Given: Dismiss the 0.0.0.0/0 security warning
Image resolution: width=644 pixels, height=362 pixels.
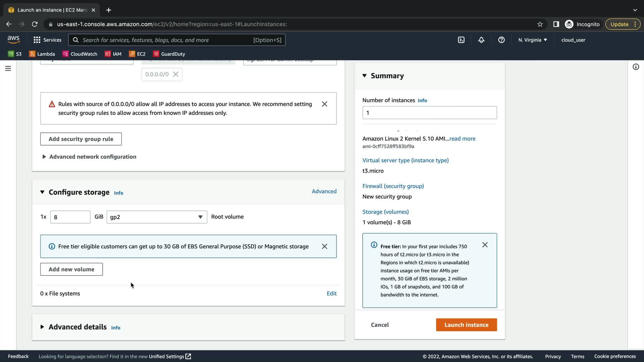Looking at the screenshot, I should coord(324,104).
